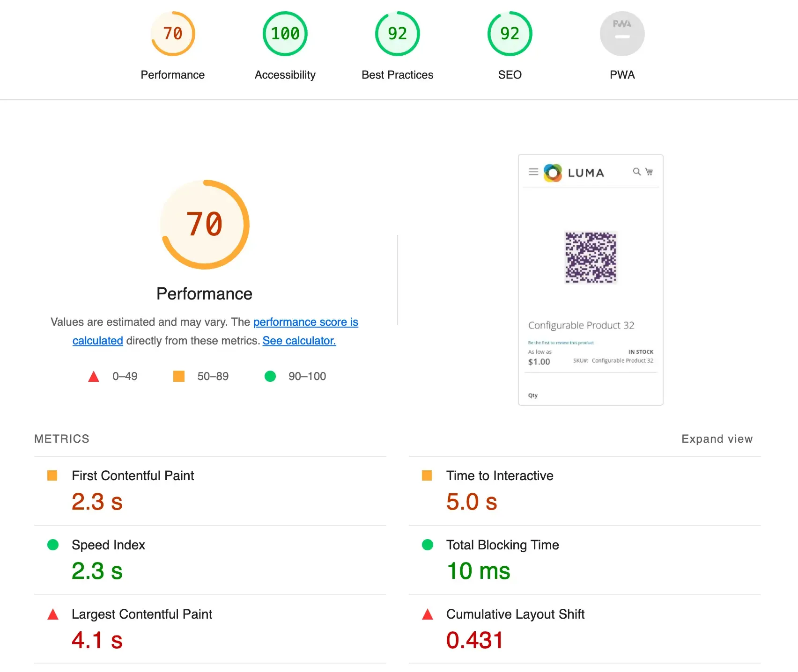
Task: Click the PWA gauge icon
Action: (x=622, y=34)
